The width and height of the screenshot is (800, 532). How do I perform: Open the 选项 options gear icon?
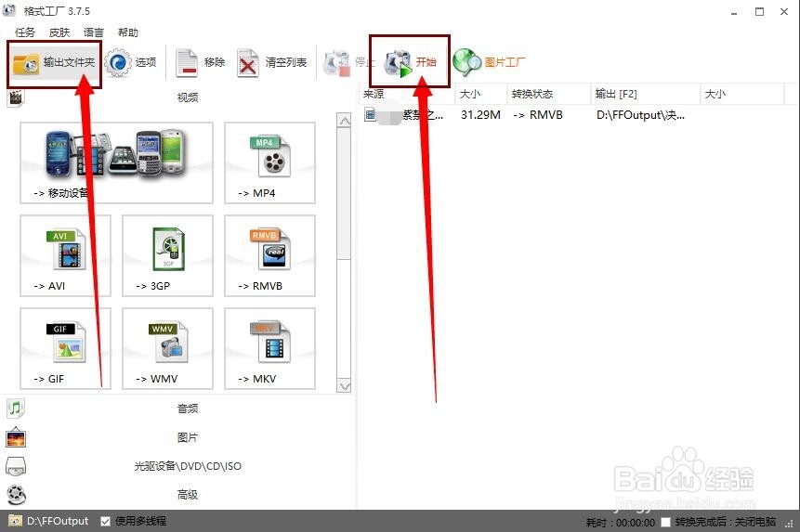point(118,63)
